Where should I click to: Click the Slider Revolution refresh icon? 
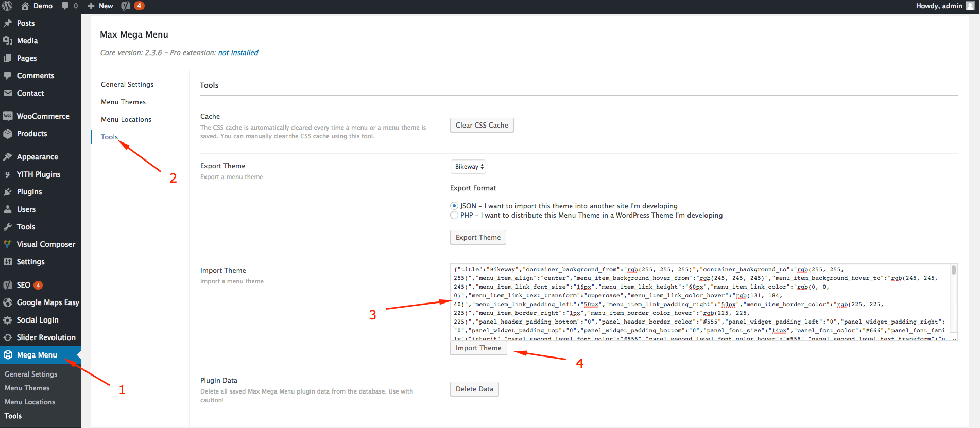pos(8,337)
